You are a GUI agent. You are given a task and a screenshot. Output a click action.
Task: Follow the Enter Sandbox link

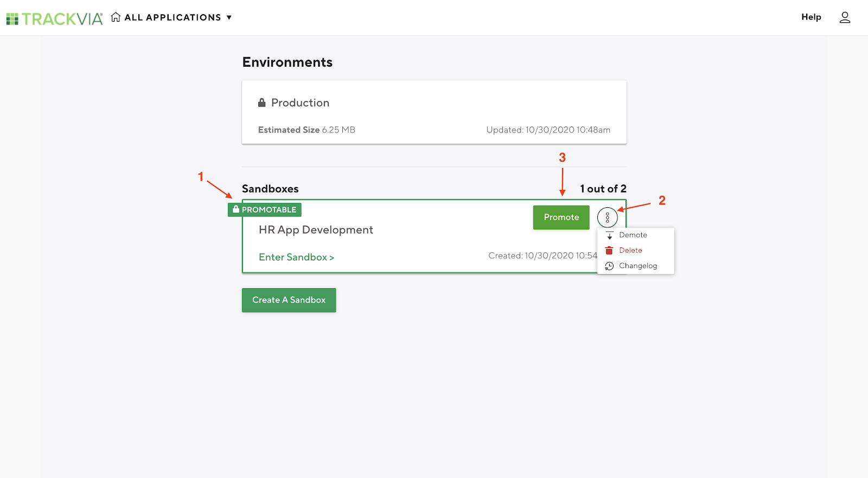tap(296, 257)
